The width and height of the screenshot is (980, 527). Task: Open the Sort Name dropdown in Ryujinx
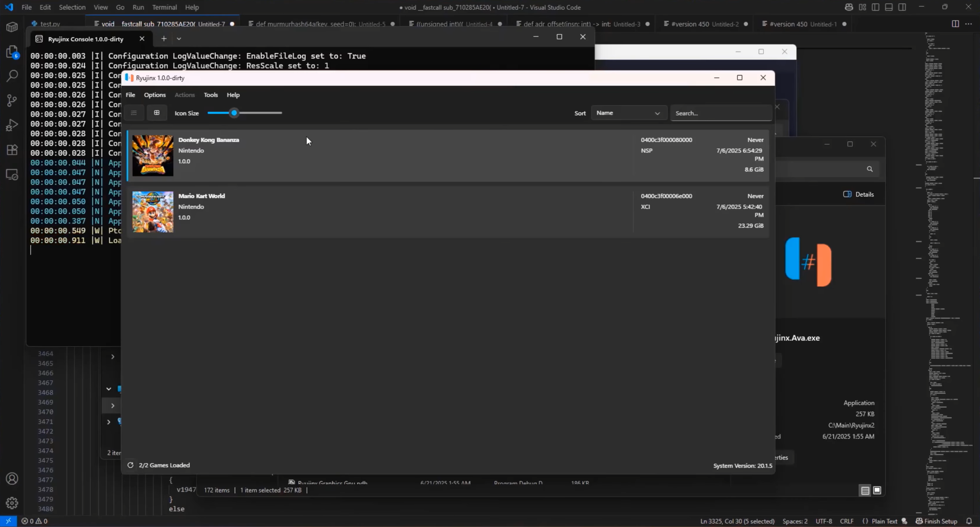coord(629,113)
